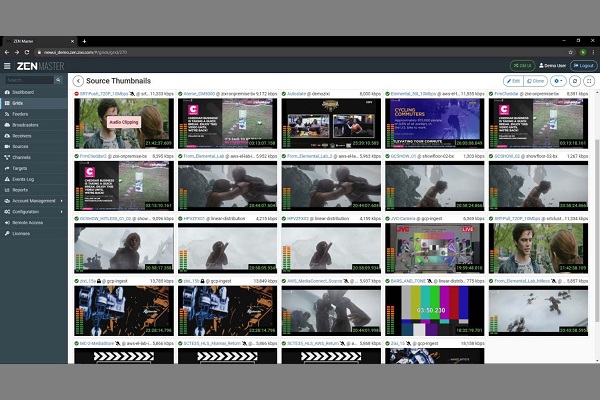Click the Autoslate video thumbnail
The width and height of the screenshot is (600, 400).
[x=331, y=123]
